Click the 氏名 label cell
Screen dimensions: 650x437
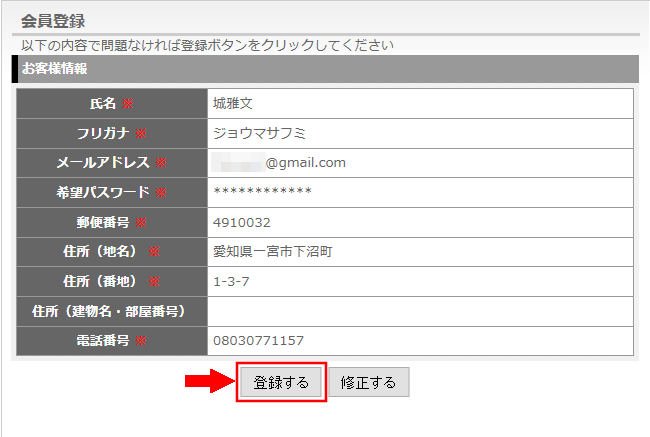[x=112, y=103]
